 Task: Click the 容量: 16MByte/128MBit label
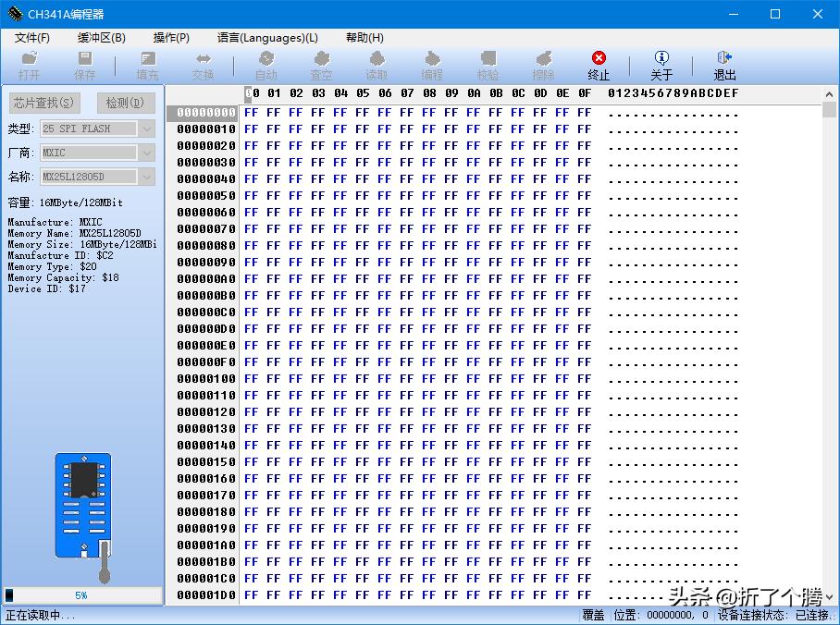click(x=65, y=203)
